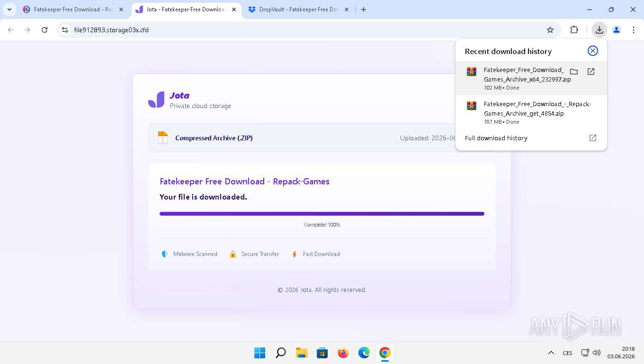Open the Windows Start menu
Viewport: 644px width, 364px height.
[259, 353]
